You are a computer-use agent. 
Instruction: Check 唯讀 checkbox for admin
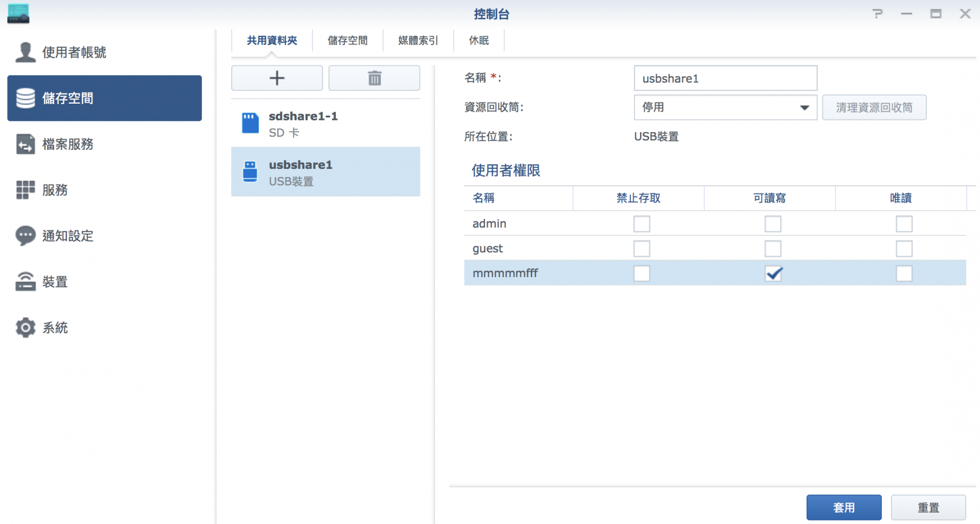pos(903,223)
